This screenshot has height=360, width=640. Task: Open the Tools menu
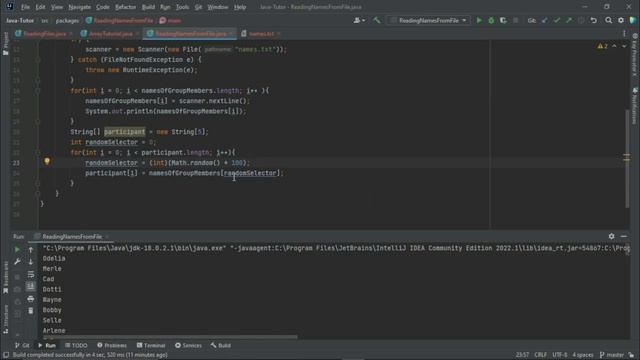coord(182,7)
